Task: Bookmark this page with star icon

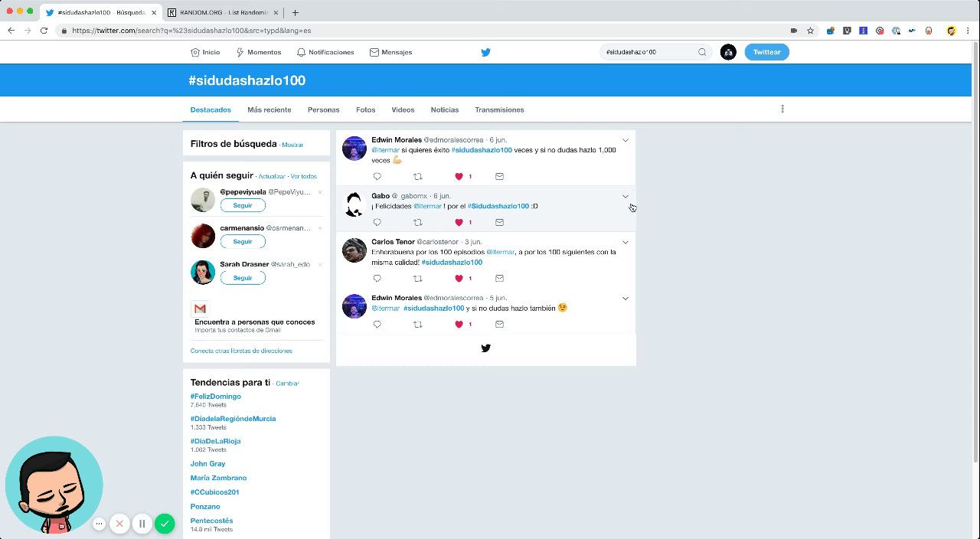Action: coord(810,31)
